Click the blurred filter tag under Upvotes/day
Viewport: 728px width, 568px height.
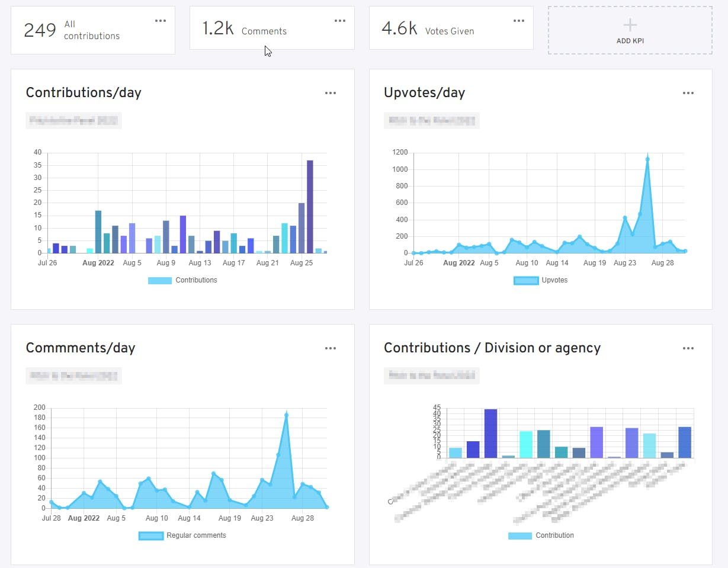tap(432, 121)
